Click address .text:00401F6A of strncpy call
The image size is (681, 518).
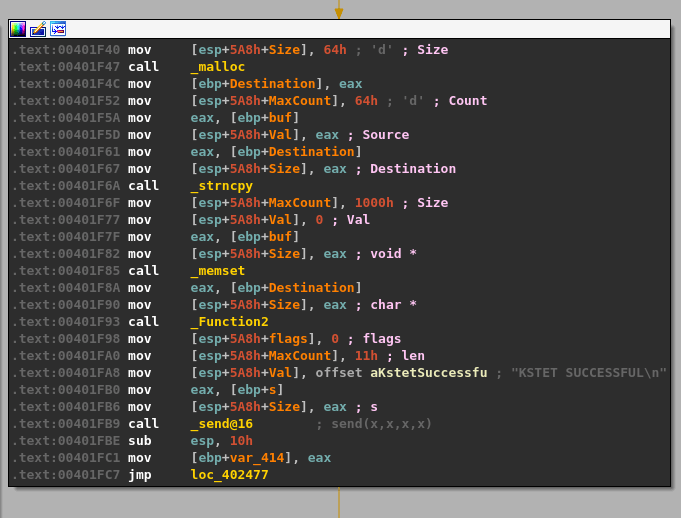point(65,186)
